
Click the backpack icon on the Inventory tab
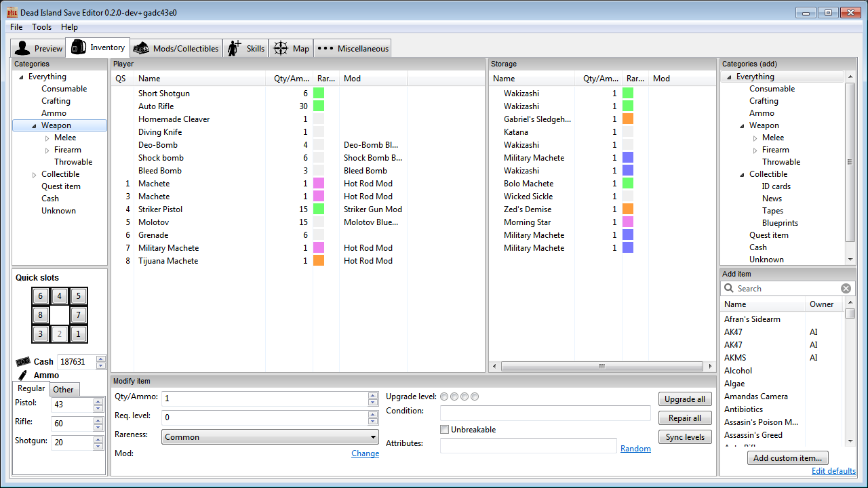[x=78, y=47]
